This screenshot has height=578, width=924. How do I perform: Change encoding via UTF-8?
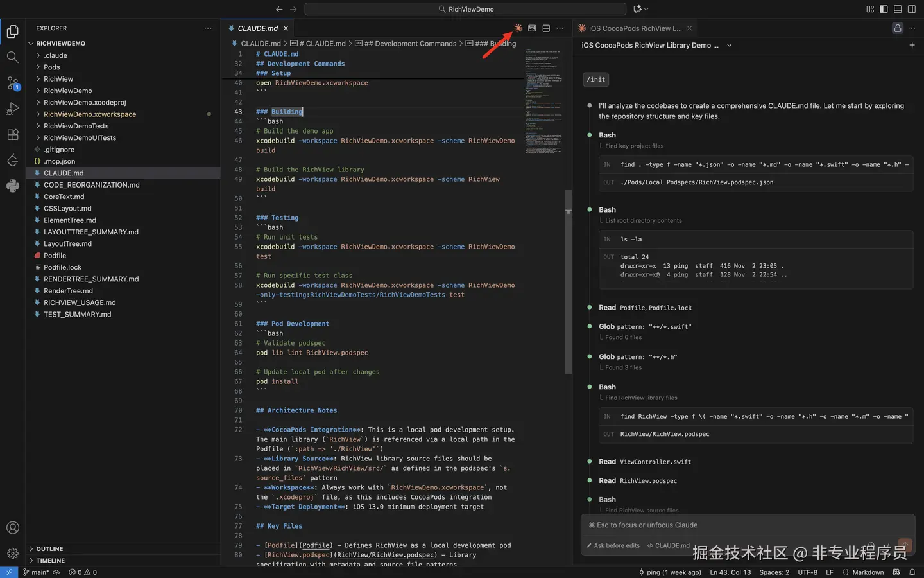[x=808, y=572]
